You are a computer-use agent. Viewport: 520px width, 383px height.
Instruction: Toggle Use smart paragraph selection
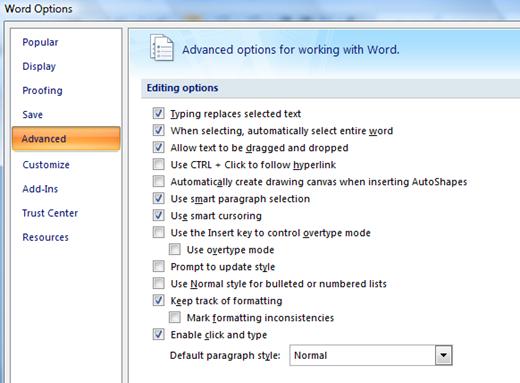(x=158, y=198)
